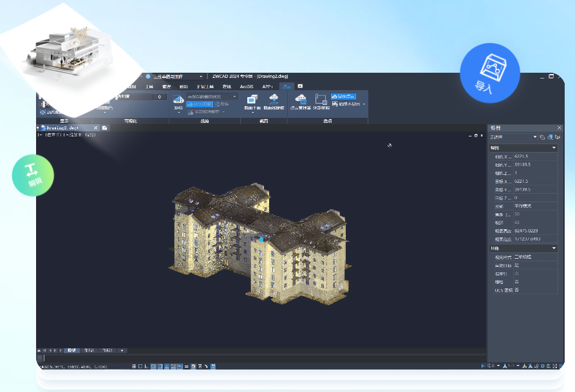575x392 pixels.
Task: Open the point cloud manager icon
Action: (300, 102)
